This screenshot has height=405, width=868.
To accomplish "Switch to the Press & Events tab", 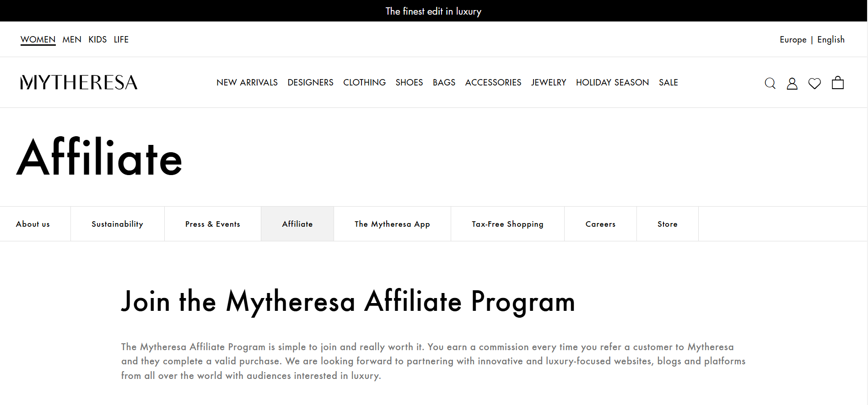I will click(x=213, y=224).
